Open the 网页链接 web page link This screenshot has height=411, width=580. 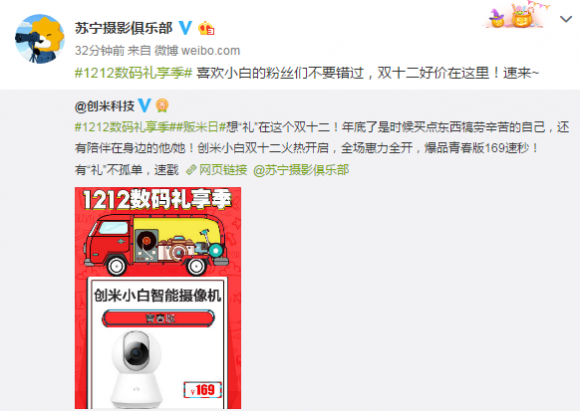tap(223, 170)
